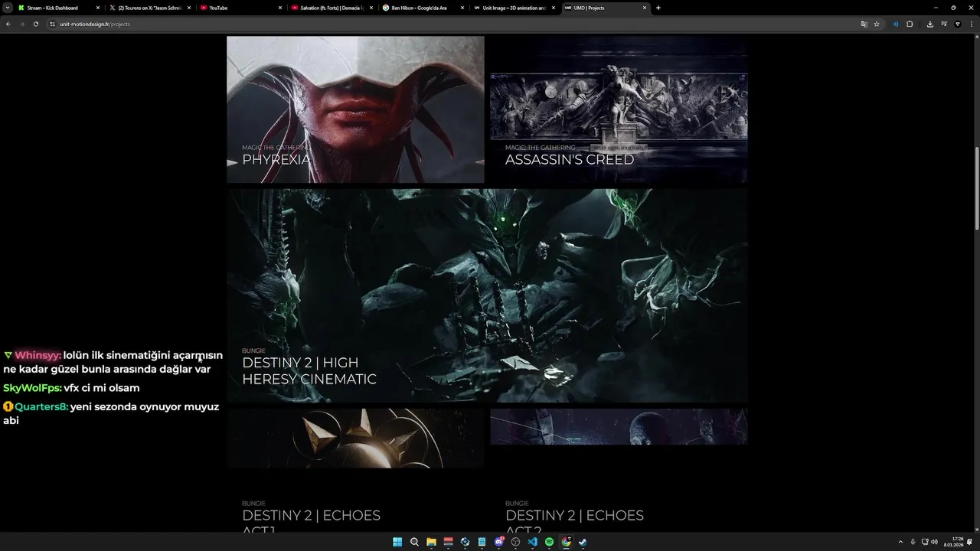The image size is (980, 551).
Task: Switch to the YouTube tab
Action: [240, 8]
